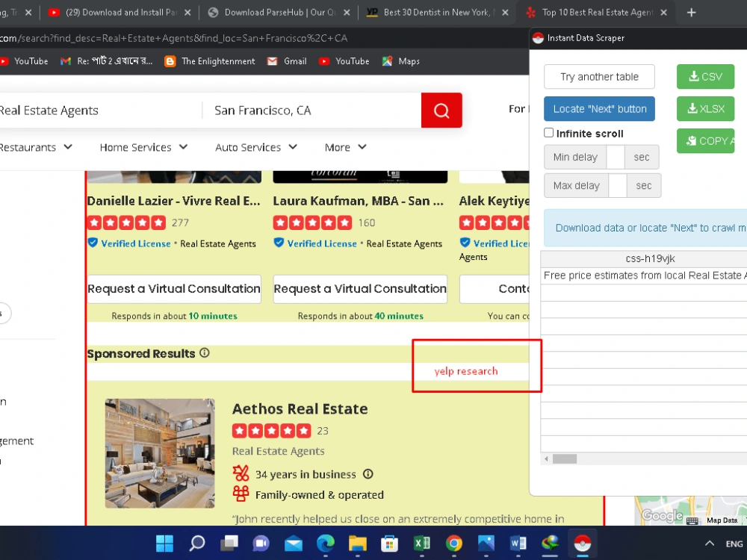The height and width of the screenshot is (560, 747).
Task: Click ENG language indicator in tray
Action: coord(734,544)
